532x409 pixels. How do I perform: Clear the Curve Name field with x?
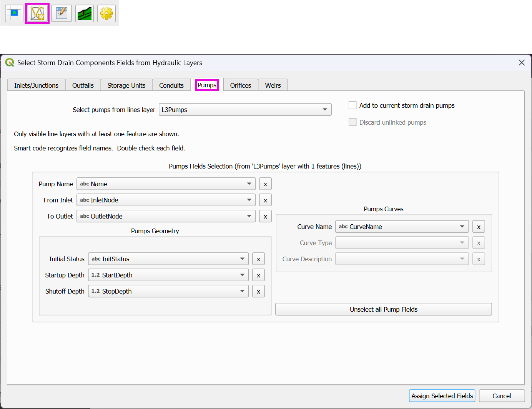click(x=479, y=227)
